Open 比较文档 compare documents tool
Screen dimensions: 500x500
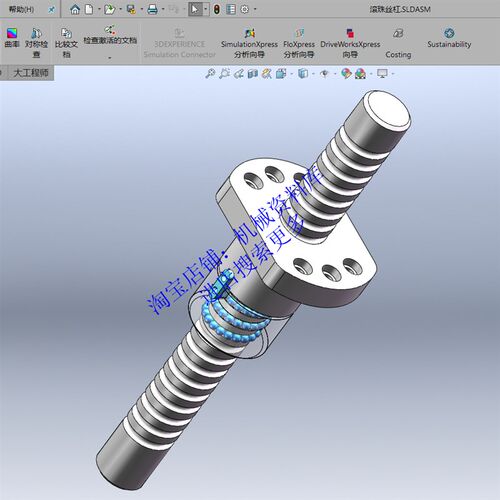(66, 43)
